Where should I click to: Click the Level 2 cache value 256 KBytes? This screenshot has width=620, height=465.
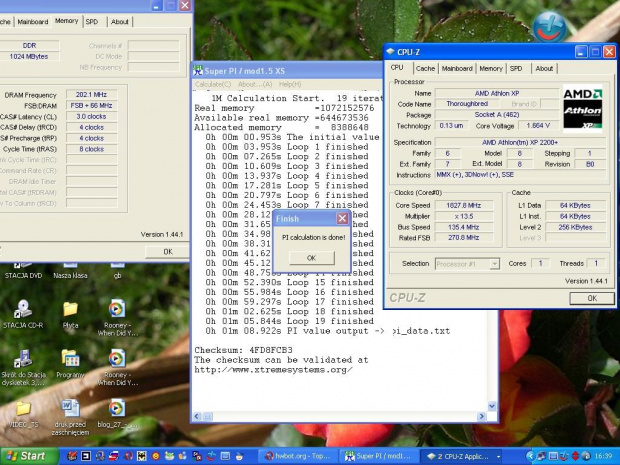pos(575,227)
